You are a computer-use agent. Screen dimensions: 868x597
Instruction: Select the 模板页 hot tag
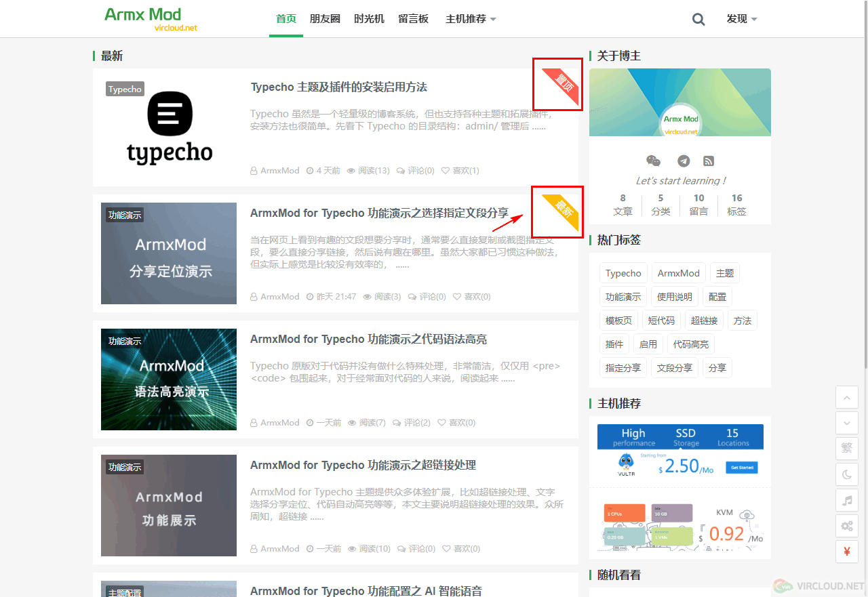click(618, 321)
